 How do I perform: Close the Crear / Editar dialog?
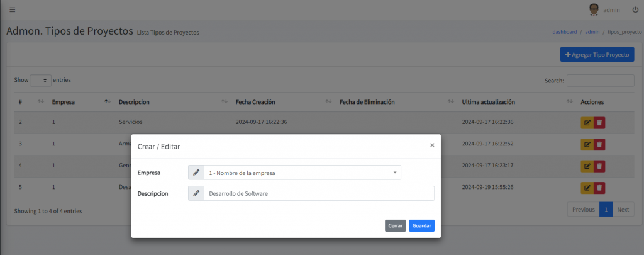(x=431, y=145)
